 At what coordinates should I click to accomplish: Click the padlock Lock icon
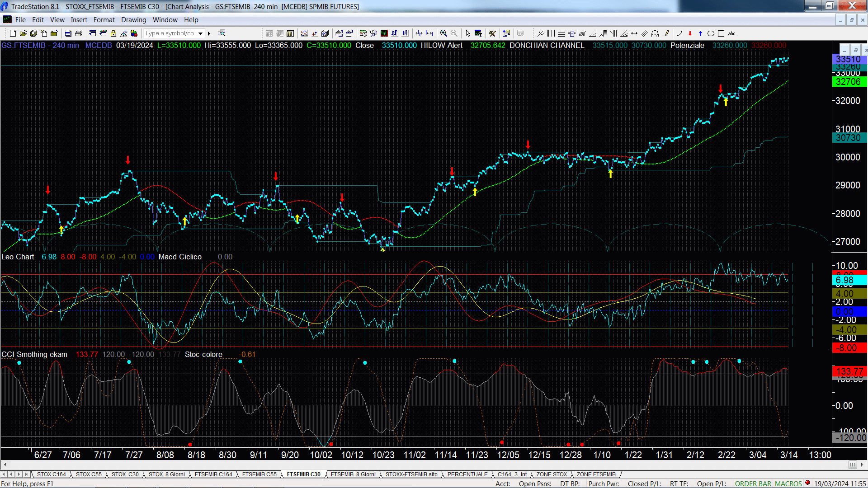coord(113,33)
